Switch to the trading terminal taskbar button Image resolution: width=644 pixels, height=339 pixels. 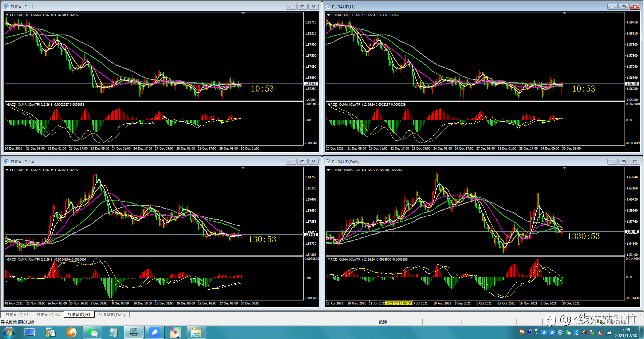pos(134,332)
